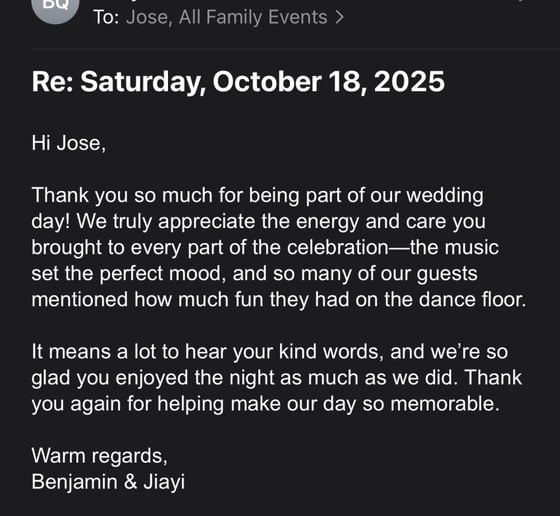Tap the October 18, 2025 date
The height and width of the screenshot is (516, 560).
coord(329,82)
